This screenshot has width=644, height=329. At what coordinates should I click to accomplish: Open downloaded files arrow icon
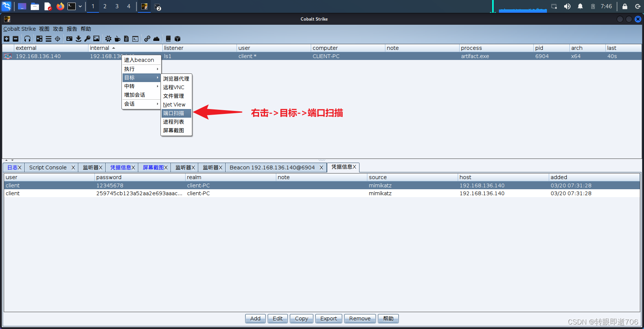[78, 39]
